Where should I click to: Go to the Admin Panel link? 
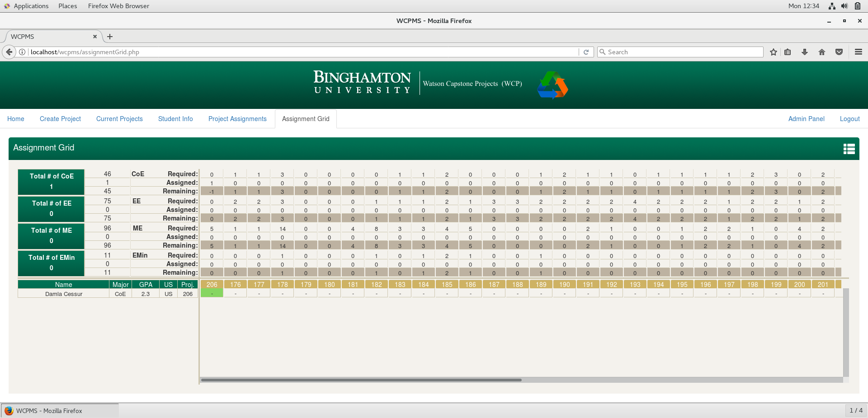pyautogui.click(x=806, y=119)
